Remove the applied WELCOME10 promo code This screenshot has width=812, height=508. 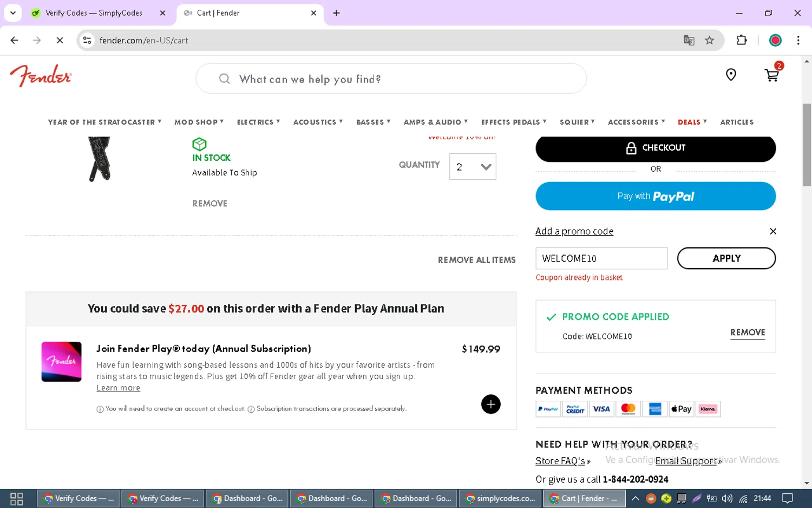click(748, 333)
